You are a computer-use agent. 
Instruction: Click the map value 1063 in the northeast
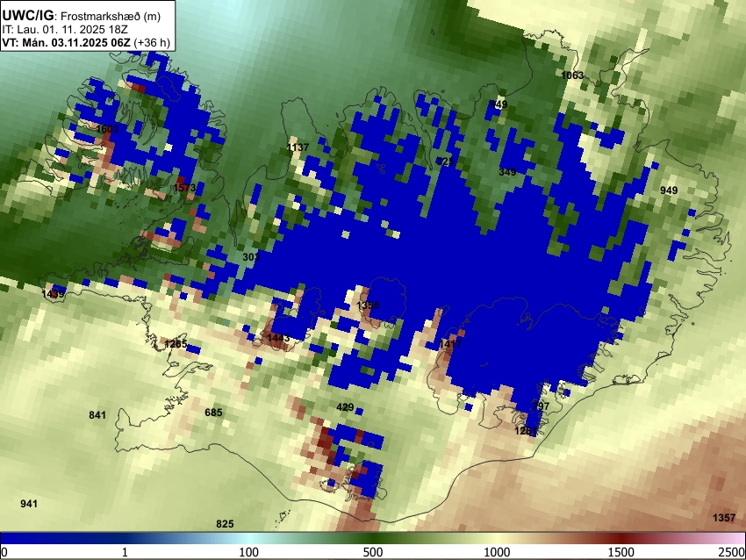572,75
